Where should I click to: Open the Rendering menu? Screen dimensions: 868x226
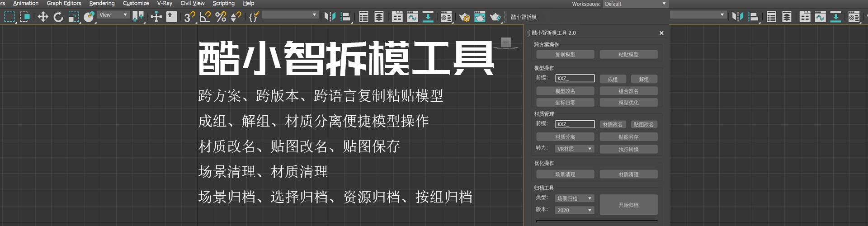(x=102, y=3)
